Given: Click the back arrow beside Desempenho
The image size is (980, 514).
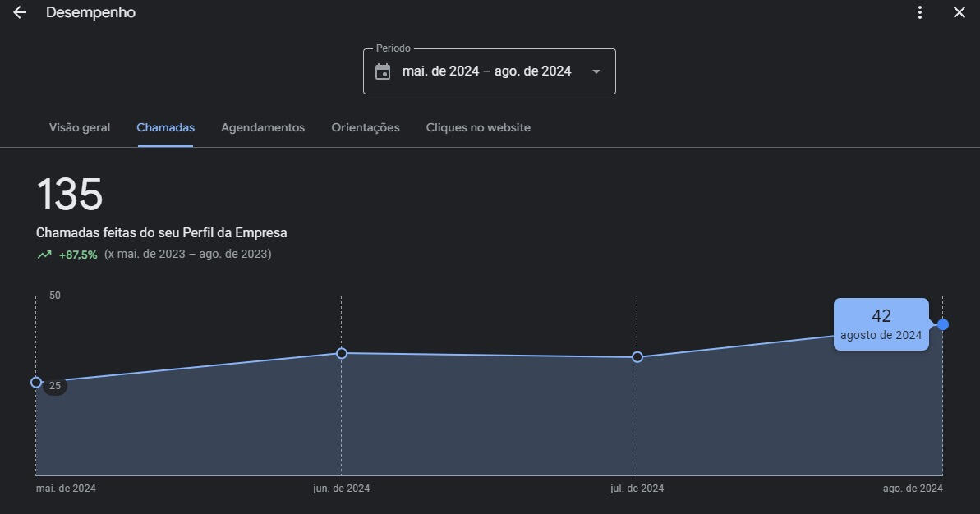Looking at the screenshot, I should (20, 13).
